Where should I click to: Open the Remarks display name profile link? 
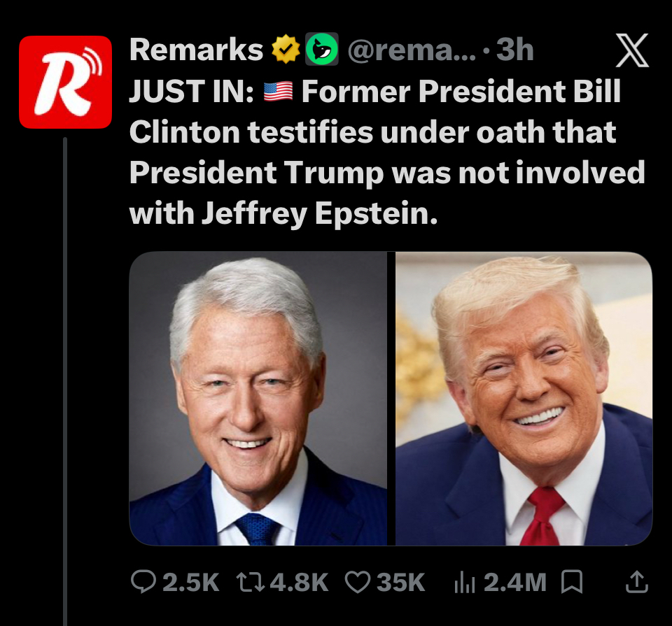[196, 50]
